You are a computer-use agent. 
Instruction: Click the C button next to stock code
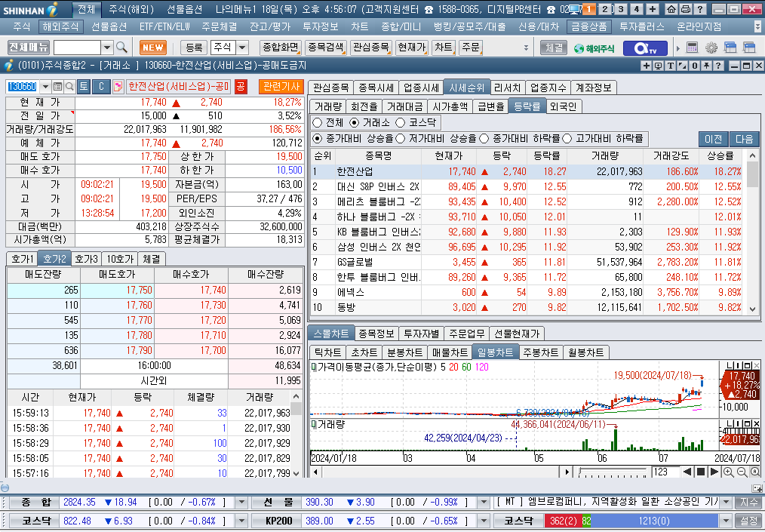[x=102, y=86]
